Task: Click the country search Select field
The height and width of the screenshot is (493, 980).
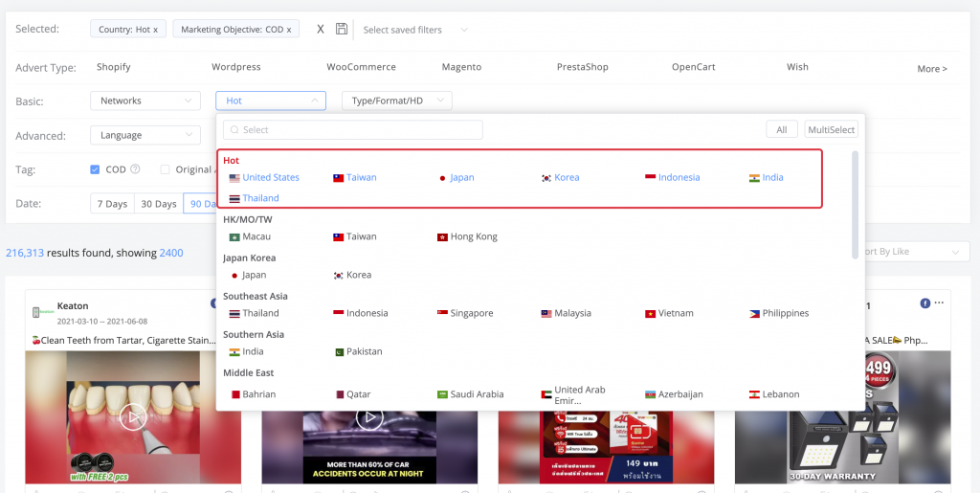Action: tap(352, 130)
